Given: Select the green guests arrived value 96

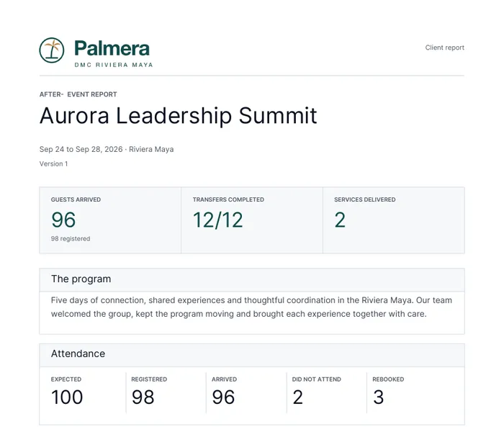Looking at the screenshot, I should pos(63,220).
